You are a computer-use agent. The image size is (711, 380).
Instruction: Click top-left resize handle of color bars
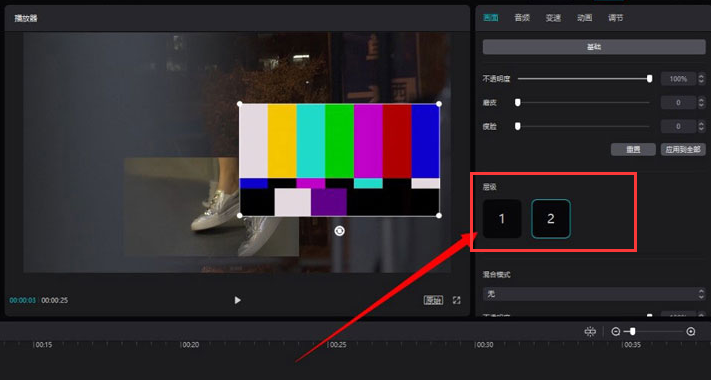click(240, 104)
